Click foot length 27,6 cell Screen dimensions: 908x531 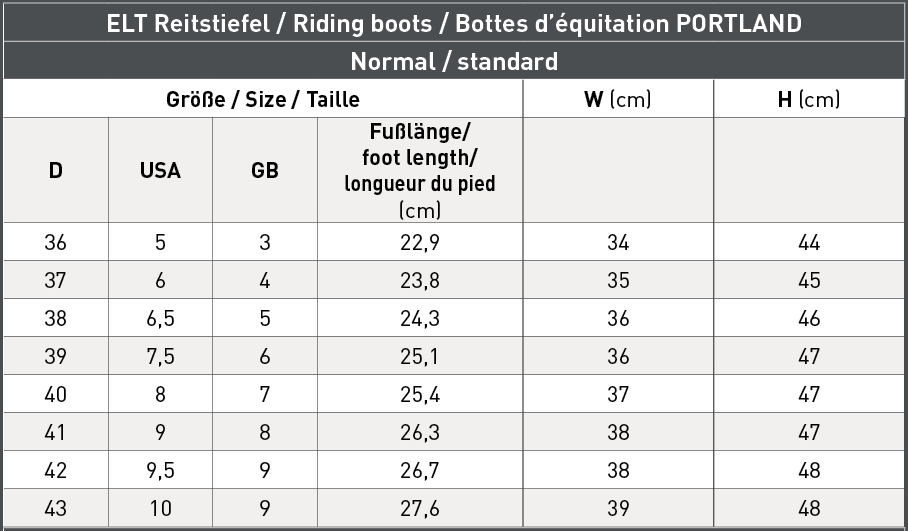420,508
